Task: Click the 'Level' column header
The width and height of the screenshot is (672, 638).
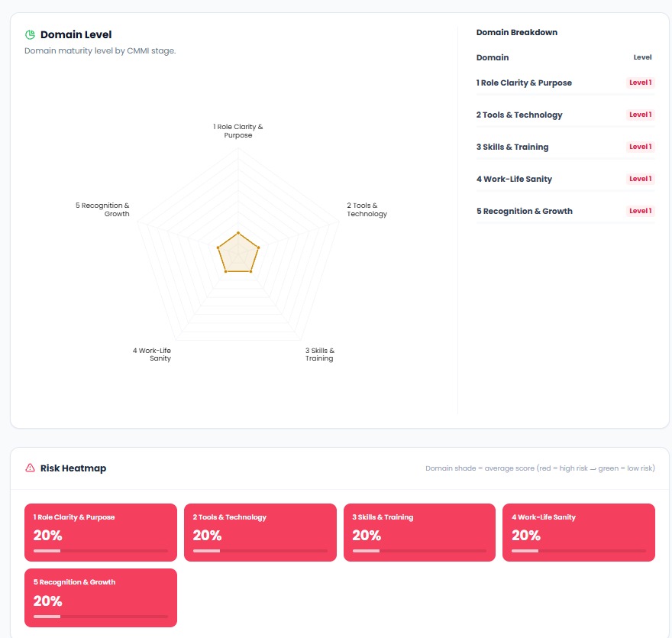Action: coord(642,57)
